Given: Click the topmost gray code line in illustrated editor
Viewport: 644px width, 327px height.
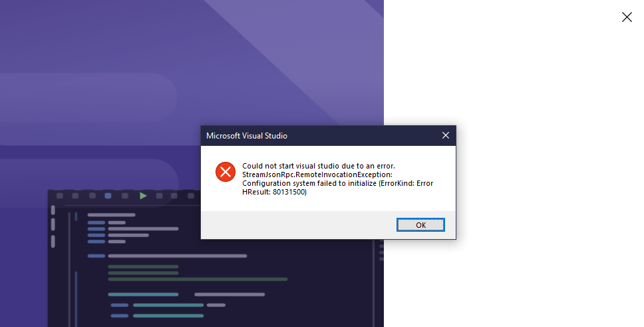Looking at the screenshot, I should tap(111, 214).
